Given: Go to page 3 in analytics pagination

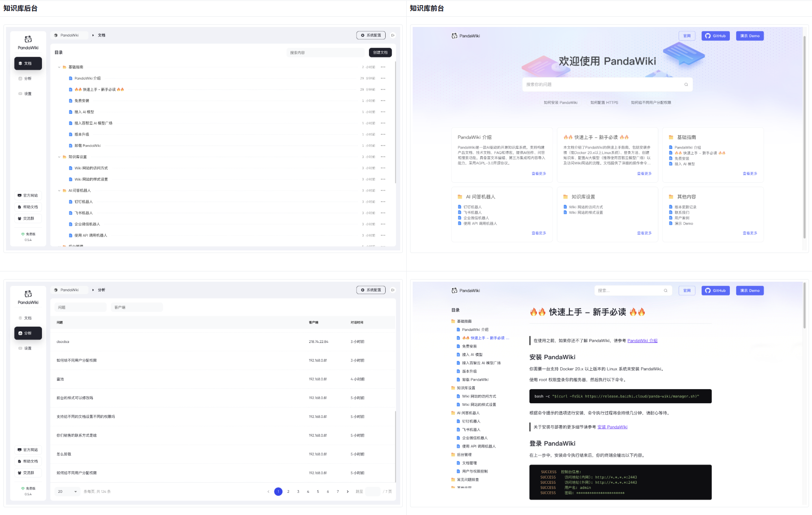Looking at the screenshot, I should coord(298,491).
